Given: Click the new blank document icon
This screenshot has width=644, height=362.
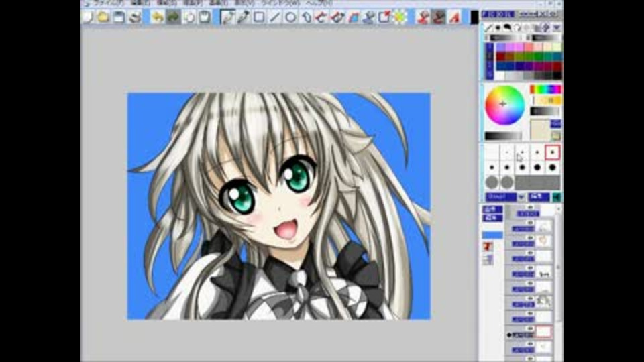Looking at the screenshot, I should [87, 17].
